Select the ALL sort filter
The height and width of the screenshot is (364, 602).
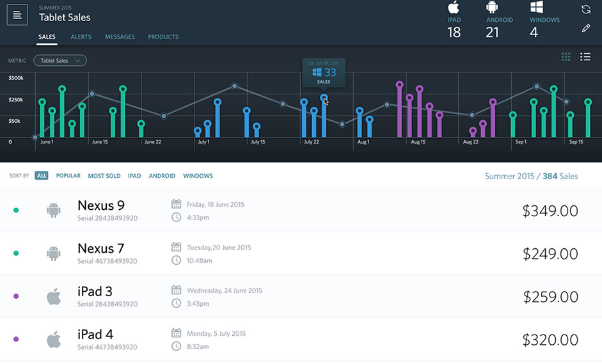42,175
